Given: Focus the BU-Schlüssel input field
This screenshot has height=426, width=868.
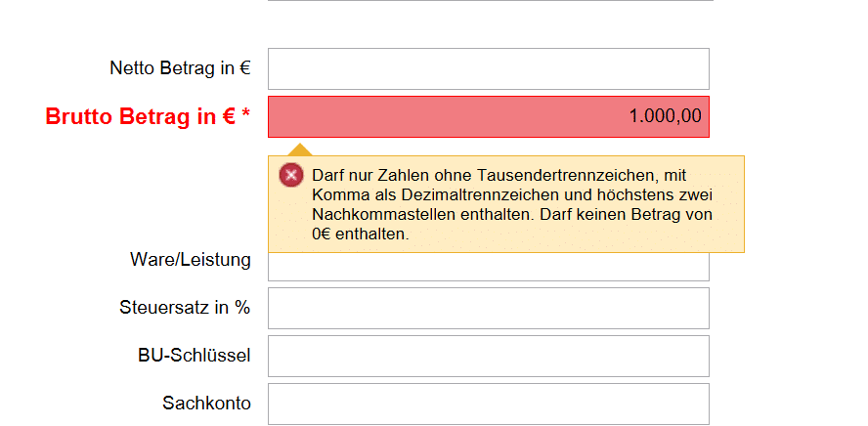Looking at the screenshot, I should coord(488,356).
